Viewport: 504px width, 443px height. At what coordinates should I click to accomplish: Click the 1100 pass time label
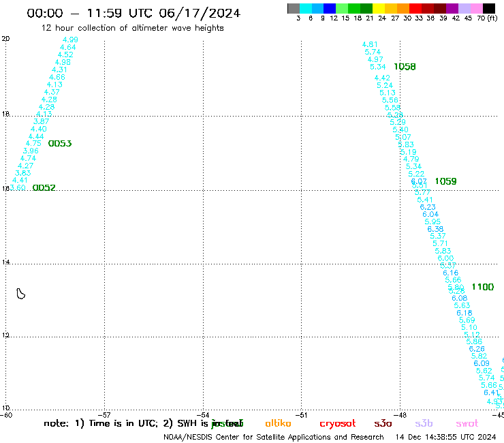[x=482, y=287]
